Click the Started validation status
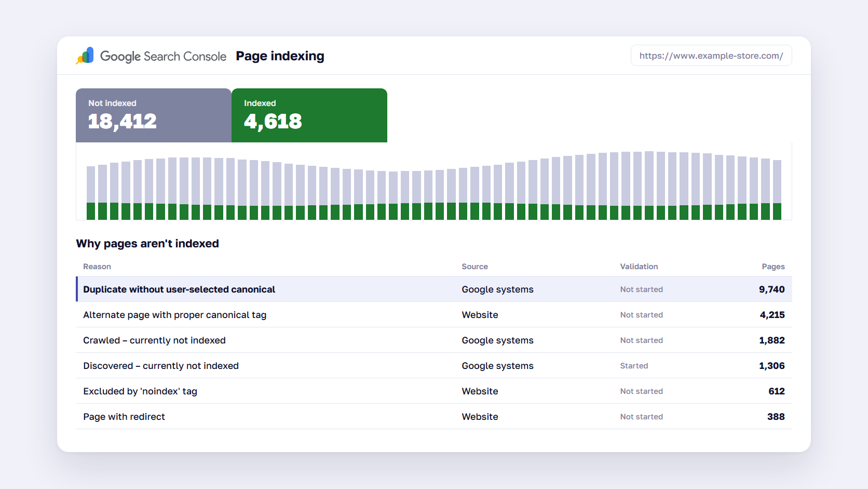This screenshot has height=489, width=868. (x=634, y=366)
